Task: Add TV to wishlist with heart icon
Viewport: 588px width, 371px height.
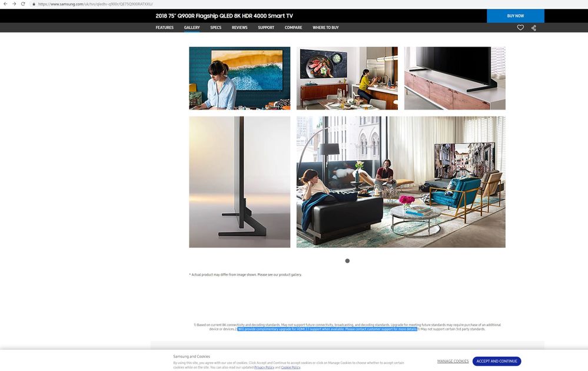Action: coord(520,28)
